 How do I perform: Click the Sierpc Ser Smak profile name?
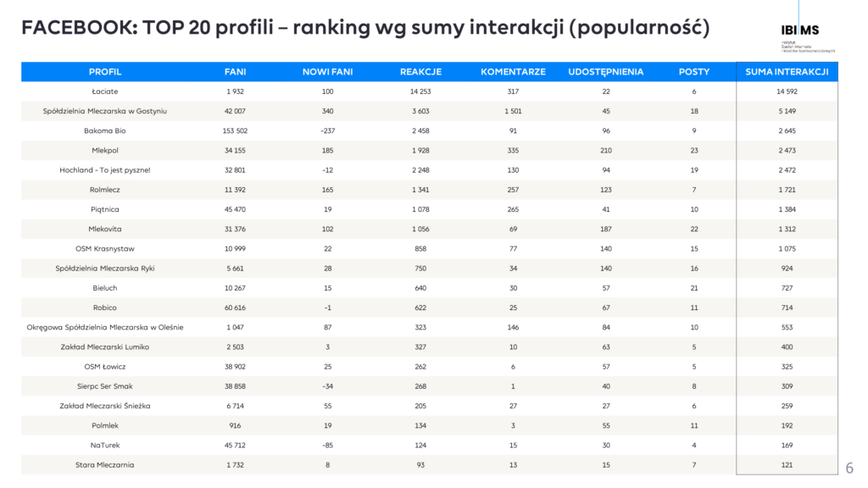[x=104, y=386]
